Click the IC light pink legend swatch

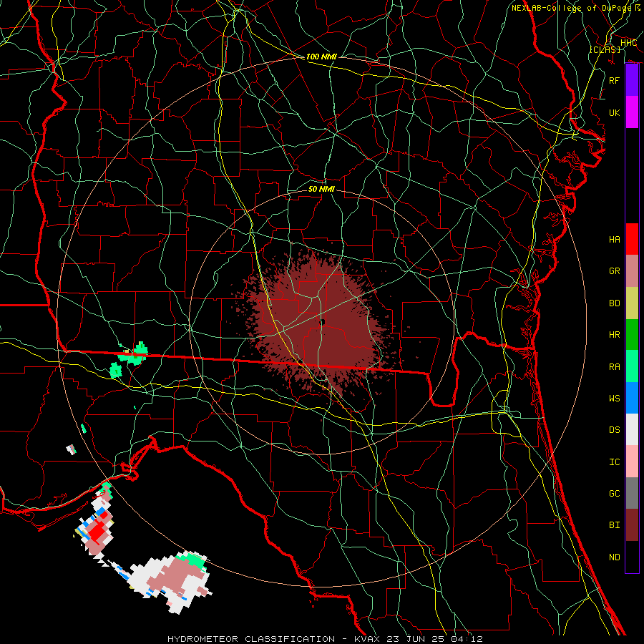pyautogui.click(x=632, y=462)
